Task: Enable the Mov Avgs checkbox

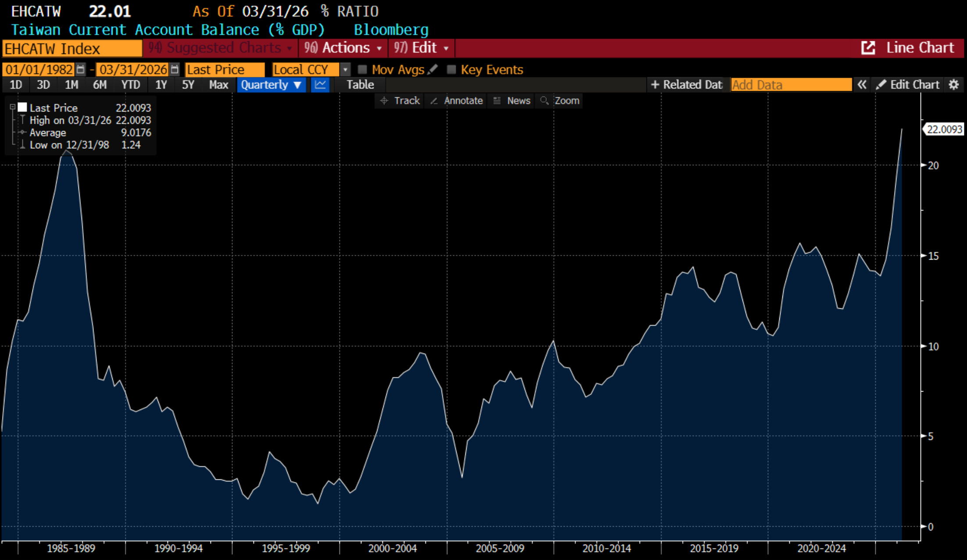Action: [362, 69]
